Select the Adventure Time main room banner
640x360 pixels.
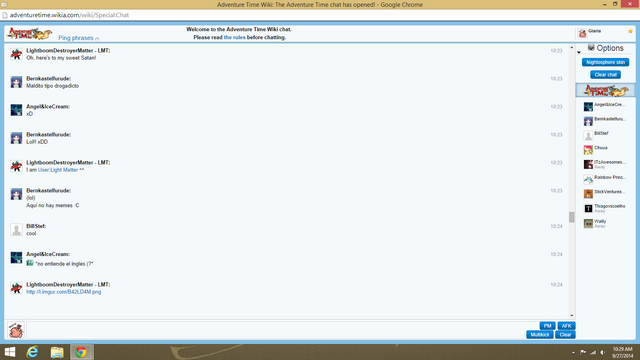tap(606, 90)
